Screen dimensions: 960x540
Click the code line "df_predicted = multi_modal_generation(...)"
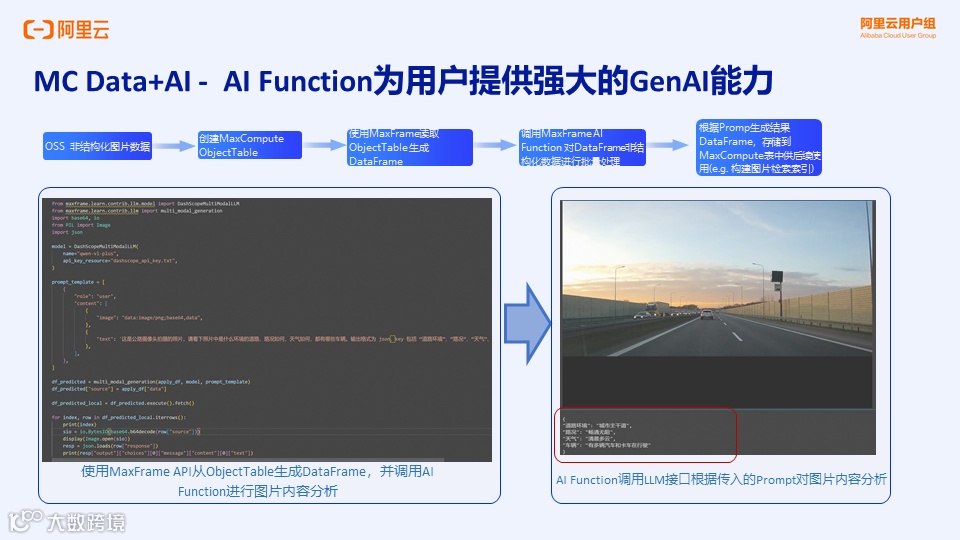pyautogui.click(x=151, y=381)
